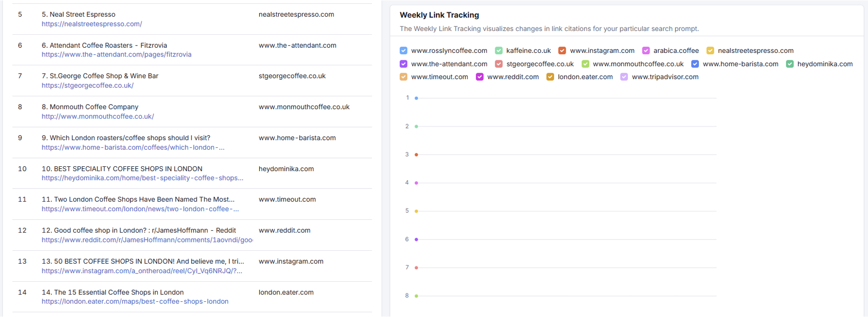Screen dimensions: 868x317
Task: Open the Time Out London news link
Action: pyautogui.click(x=140, y=209)
